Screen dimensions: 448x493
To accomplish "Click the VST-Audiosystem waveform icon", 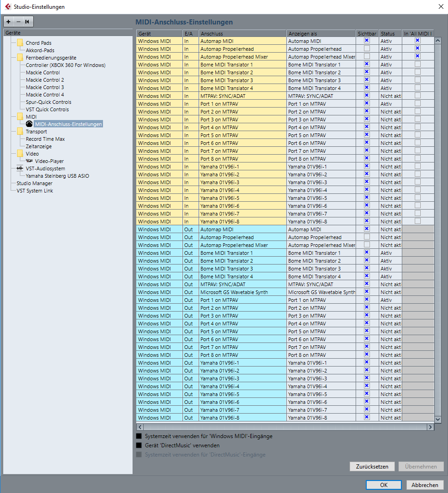I will click(x=19, y=168).
